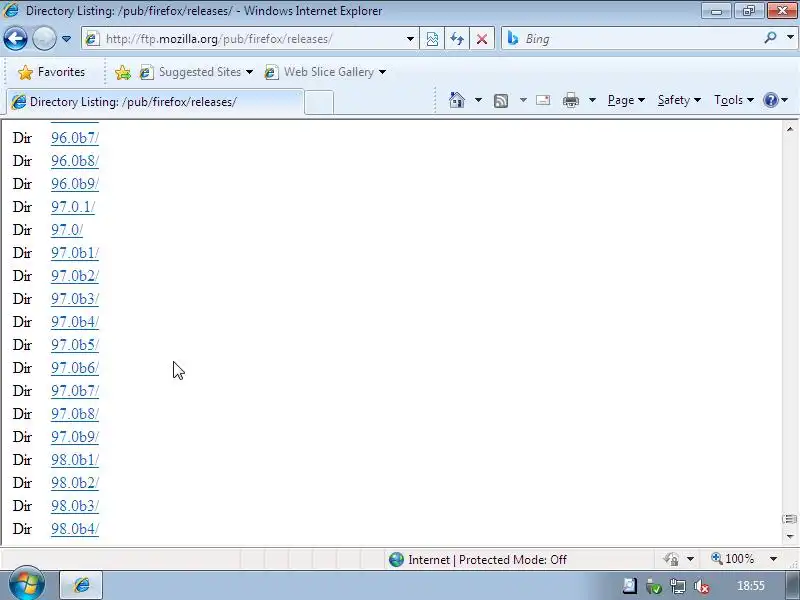
Task: Click the Internet Explorer taskbar button
Action: (81, 585)
